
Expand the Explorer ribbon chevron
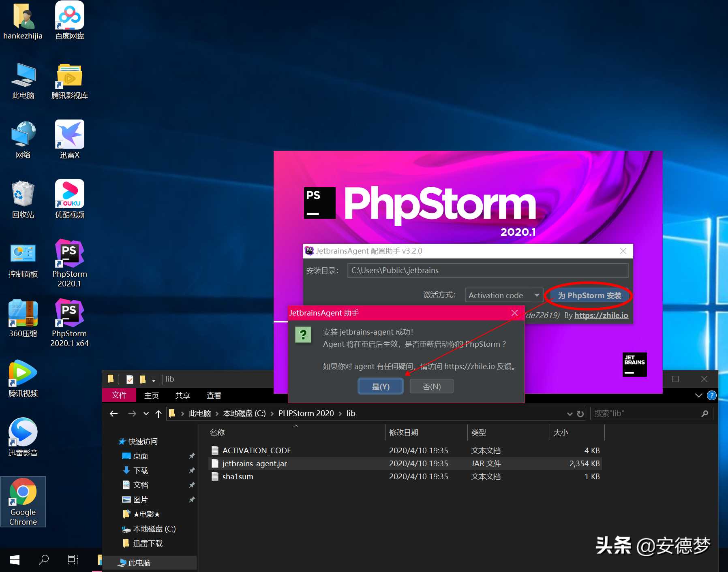(x=698, y=395)
